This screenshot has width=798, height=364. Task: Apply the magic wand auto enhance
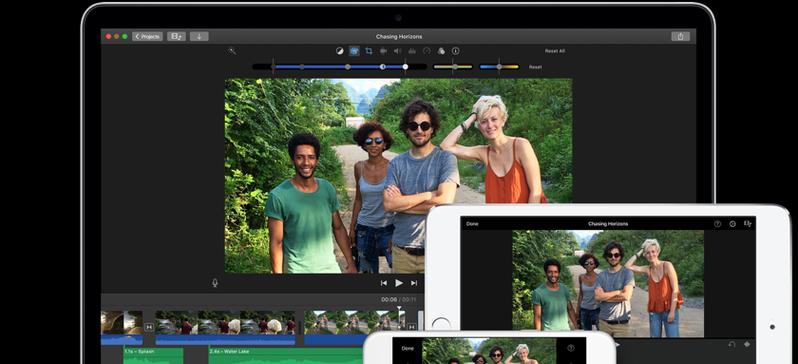tap(232, 51)
